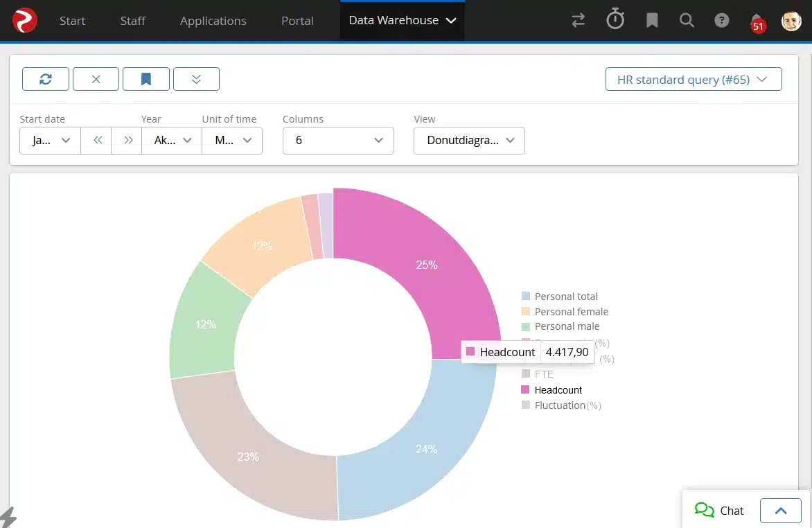Toggle the Headcount series in the legend
This screenshot has width=812, height=528.
pyautogui.click(x=558, y=389)
